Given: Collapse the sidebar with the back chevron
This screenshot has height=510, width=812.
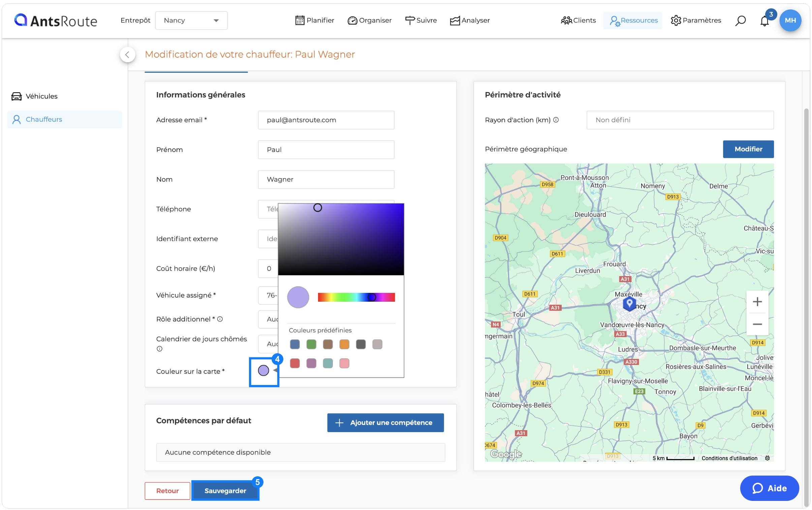Looking at the screenshot, I should coord(127,54).
